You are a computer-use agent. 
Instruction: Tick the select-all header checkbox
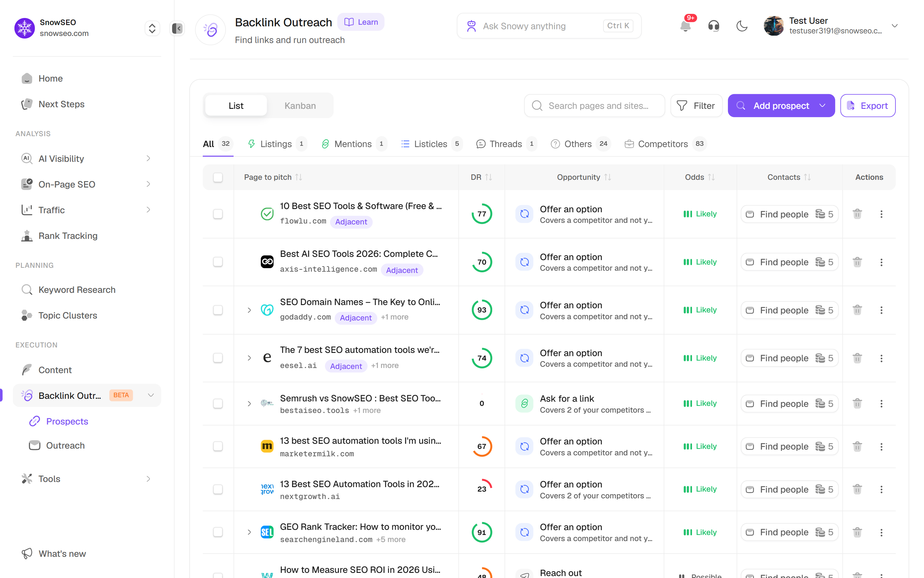pyautogui.click(x=218, y=177)
